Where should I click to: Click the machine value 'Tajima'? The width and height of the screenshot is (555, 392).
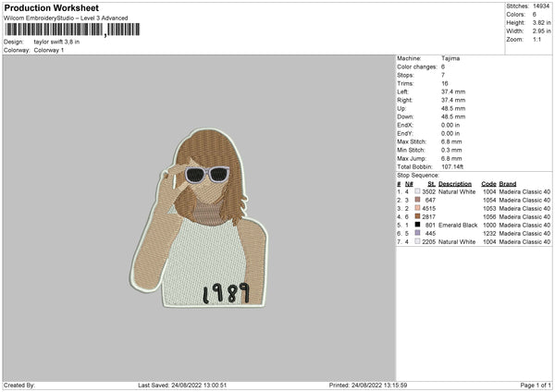pos(450,58)
